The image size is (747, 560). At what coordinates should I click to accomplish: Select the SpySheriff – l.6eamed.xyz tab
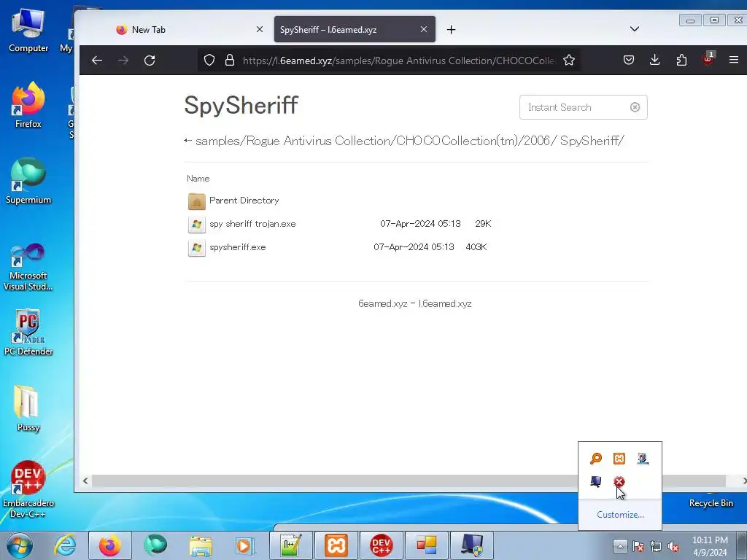[x=355, y=29]
